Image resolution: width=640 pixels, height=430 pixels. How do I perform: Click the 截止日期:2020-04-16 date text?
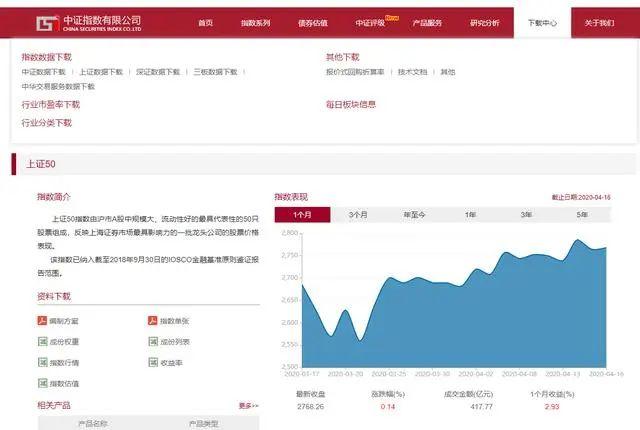[581, 197]
